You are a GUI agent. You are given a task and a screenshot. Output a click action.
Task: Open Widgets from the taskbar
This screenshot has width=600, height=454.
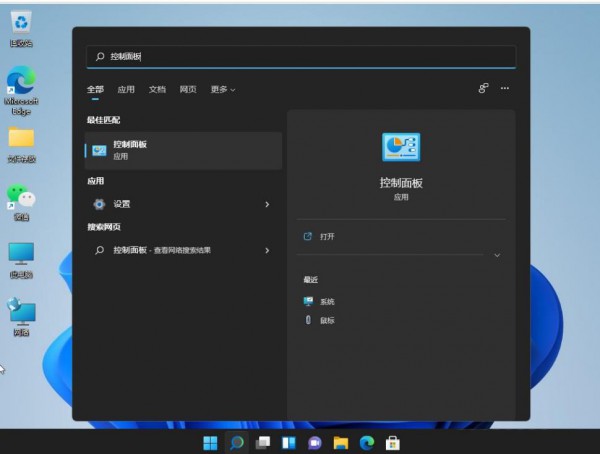pyautogui.click(x=289, y=443)
